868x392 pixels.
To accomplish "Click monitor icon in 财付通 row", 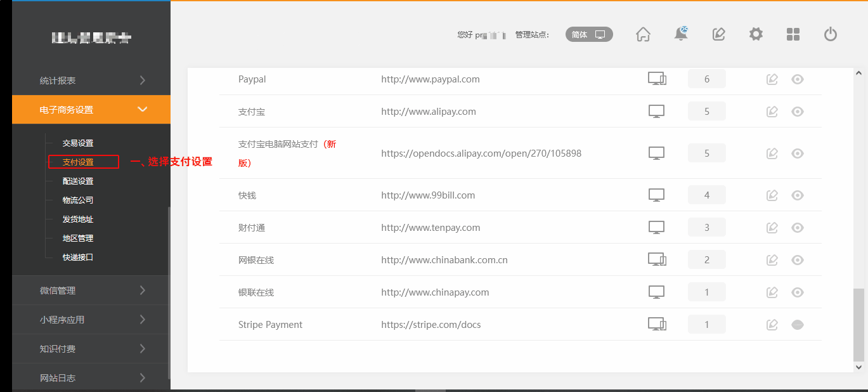I will click(x=656, y=228).
